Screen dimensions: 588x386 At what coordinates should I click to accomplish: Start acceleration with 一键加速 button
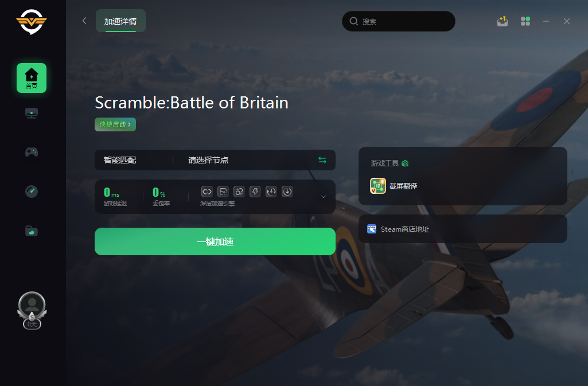pyautogui.click(x=215, y=241)
